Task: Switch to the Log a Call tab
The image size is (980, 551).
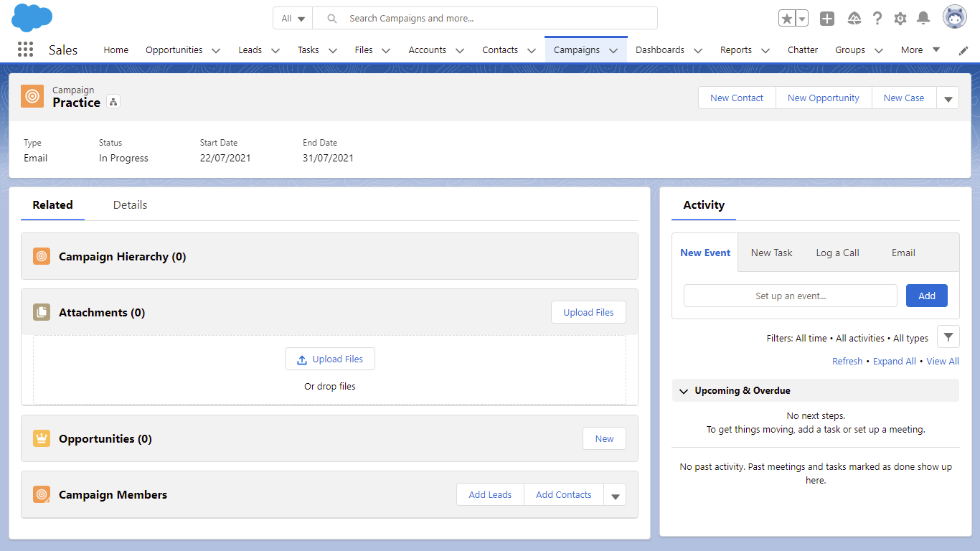Action: pos(838,253)
